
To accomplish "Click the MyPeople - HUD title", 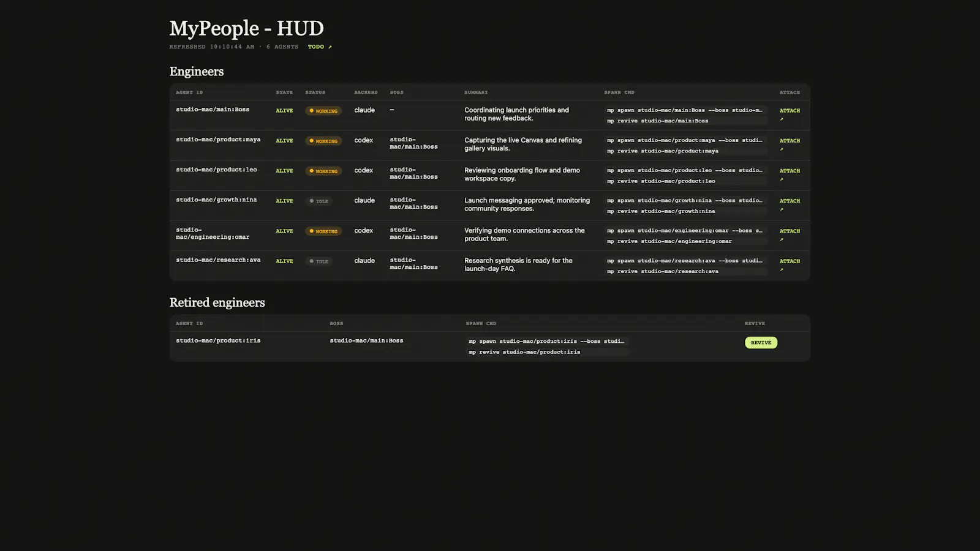I will 246,28.
